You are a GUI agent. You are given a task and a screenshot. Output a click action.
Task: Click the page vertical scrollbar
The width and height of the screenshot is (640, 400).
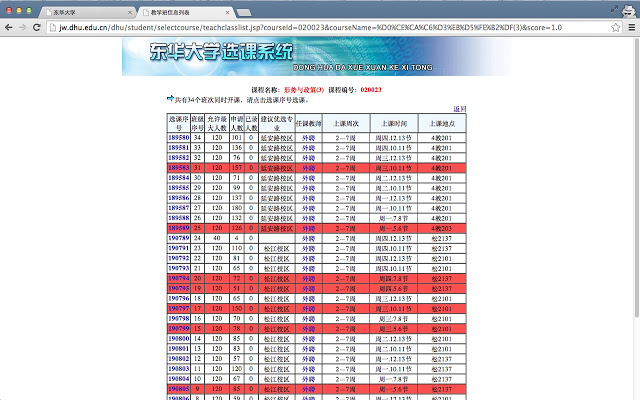(637, 178)
